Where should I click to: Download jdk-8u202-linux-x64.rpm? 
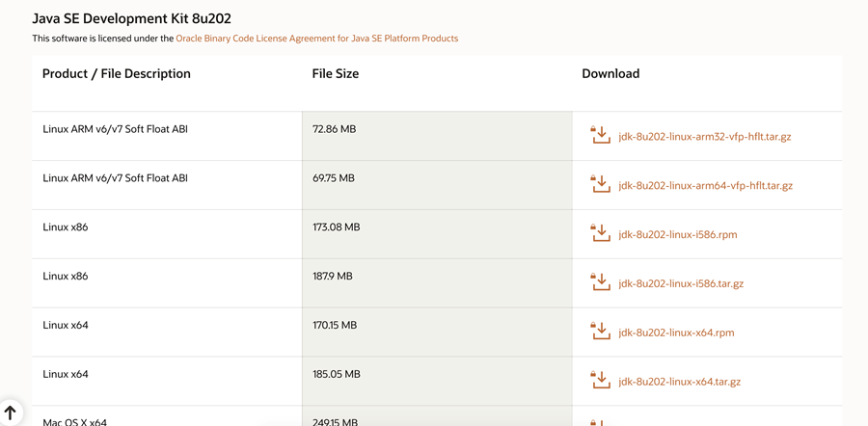[x=676, y=333]
